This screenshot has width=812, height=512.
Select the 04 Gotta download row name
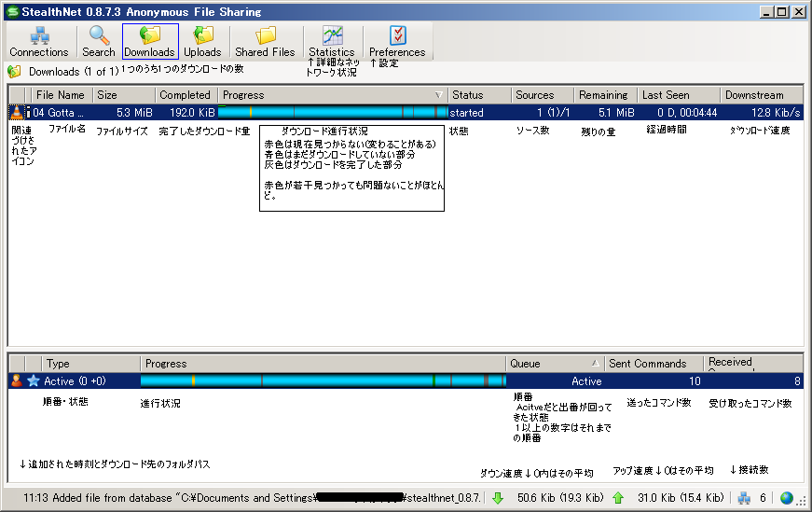click(58, 113)
